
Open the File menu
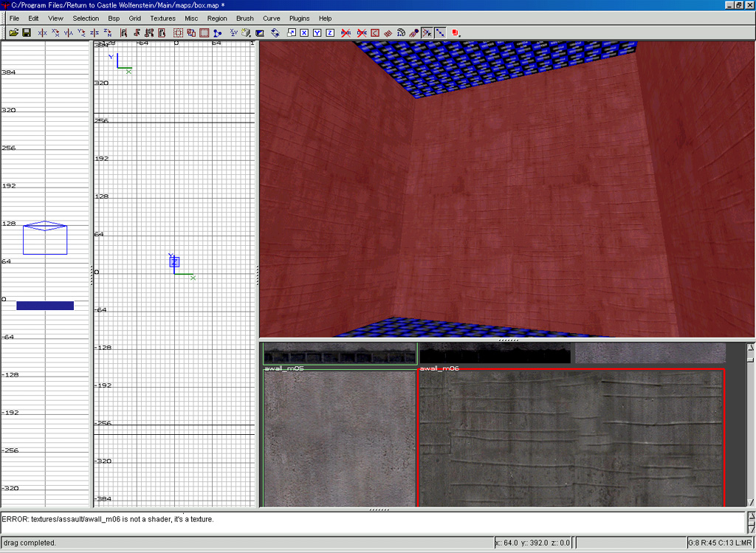coord(15,18)
